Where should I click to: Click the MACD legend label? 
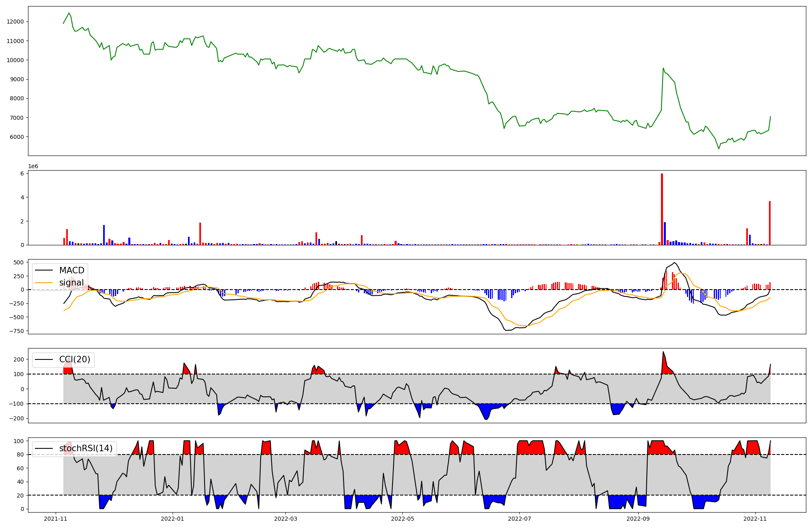71,270
